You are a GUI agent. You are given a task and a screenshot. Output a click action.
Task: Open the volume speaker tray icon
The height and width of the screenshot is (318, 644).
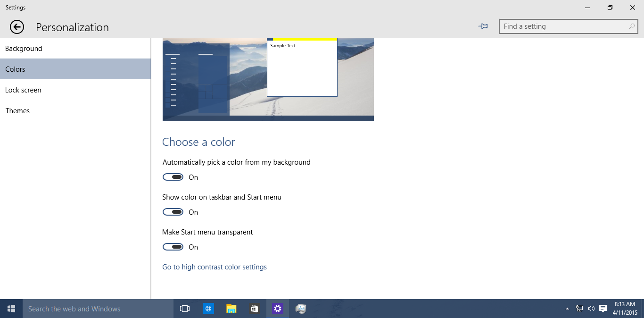point(591,309)
